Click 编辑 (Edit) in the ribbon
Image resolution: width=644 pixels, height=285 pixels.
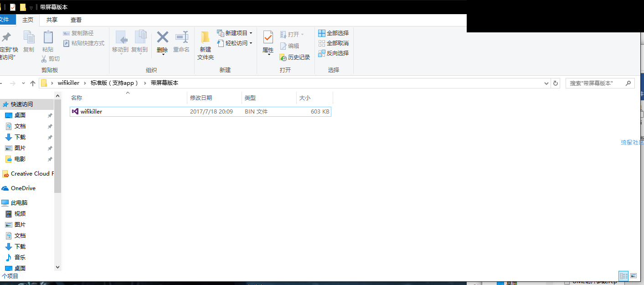pos(289,46)
